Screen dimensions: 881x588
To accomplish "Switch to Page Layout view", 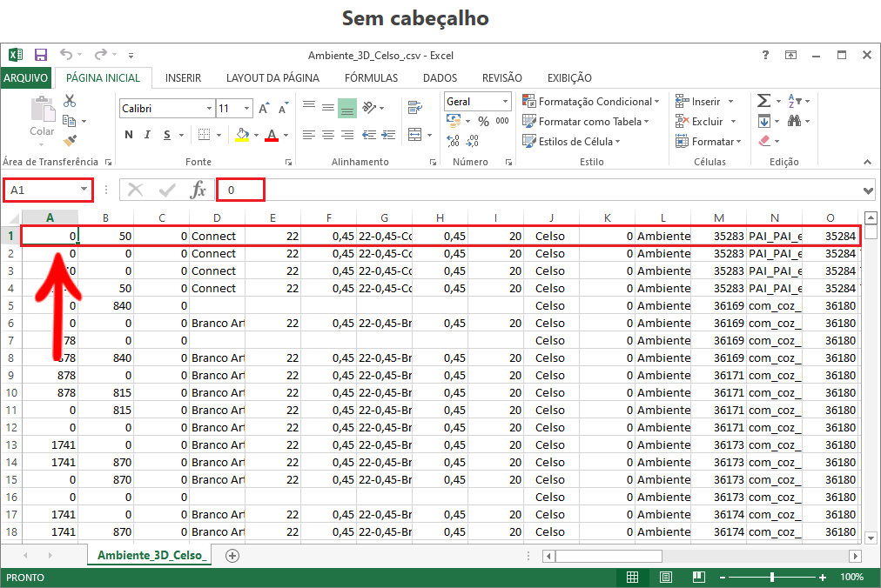I will 666,577.
